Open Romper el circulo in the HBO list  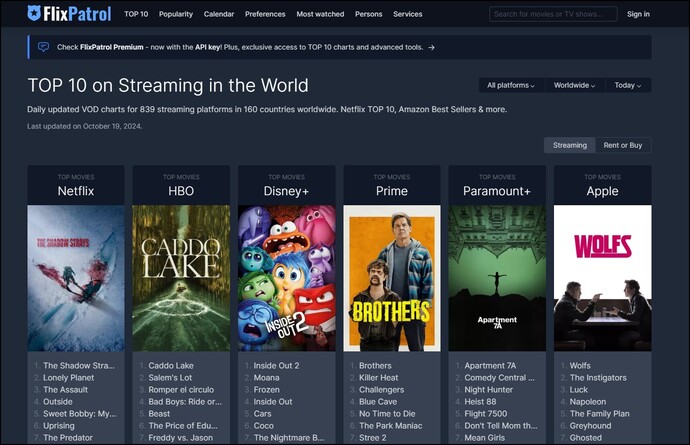coord(181,390)
